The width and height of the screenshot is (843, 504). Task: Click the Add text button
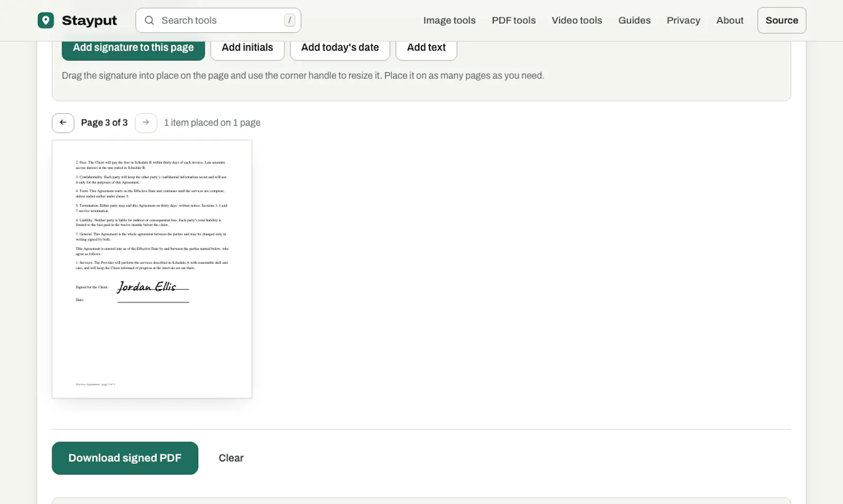(x=426, y=48)
